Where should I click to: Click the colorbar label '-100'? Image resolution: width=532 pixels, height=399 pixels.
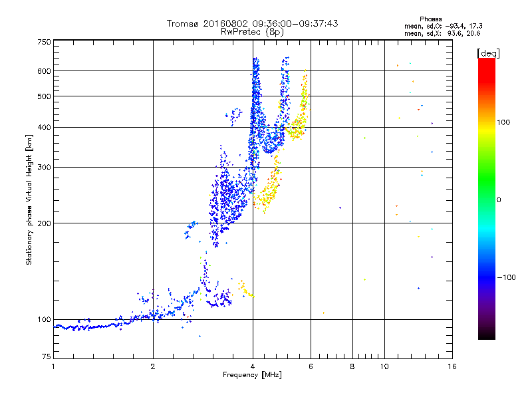tap(506, 277)
